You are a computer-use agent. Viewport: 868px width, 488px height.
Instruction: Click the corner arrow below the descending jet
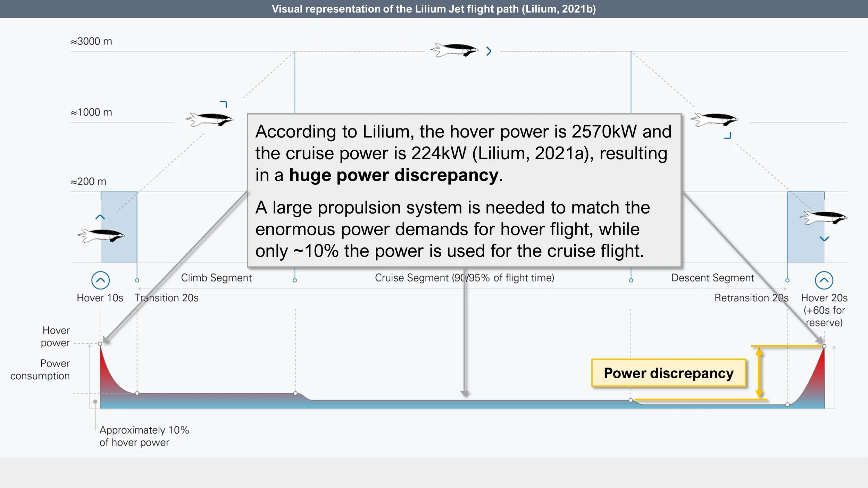[728, 135]
